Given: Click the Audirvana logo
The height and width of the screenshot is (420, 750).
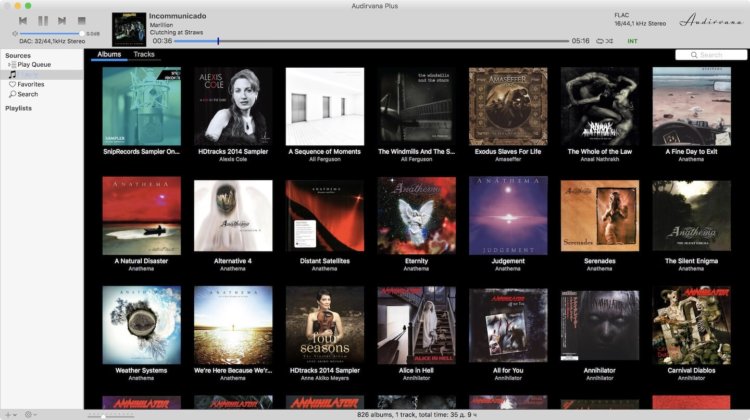Looking at the screenshot, I should point(711,21).
